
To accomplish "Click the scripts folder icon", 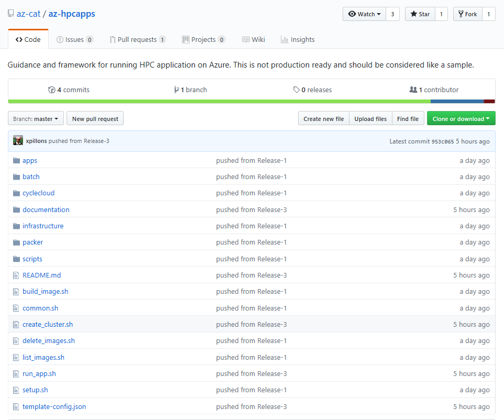I will pos(16,259).
